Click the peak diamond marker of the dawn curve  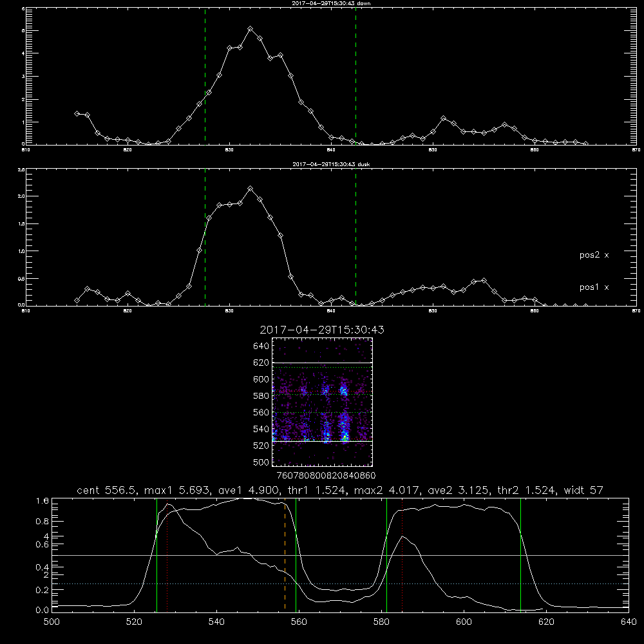tap(250, 29)
